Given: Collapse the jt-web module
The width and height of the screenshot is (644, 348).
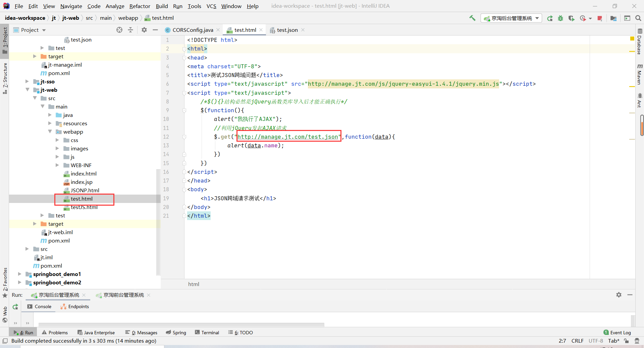Looking at the screenshot, I should [27, 90].
